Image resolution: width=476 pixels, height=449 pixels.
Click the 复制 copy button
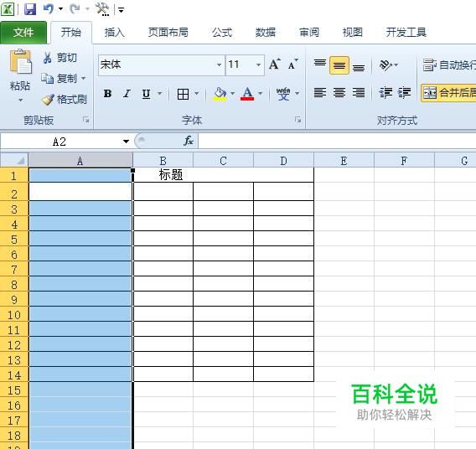59,79
